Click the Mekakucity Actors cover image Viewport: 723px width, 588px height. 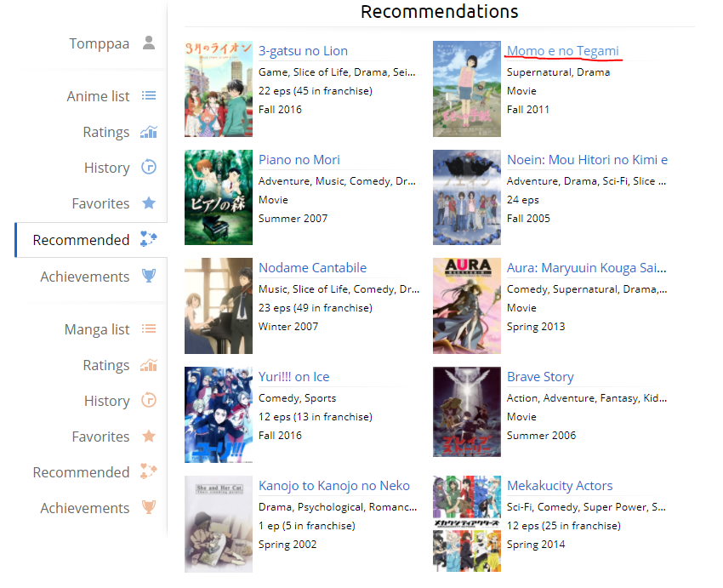[467, 524]
